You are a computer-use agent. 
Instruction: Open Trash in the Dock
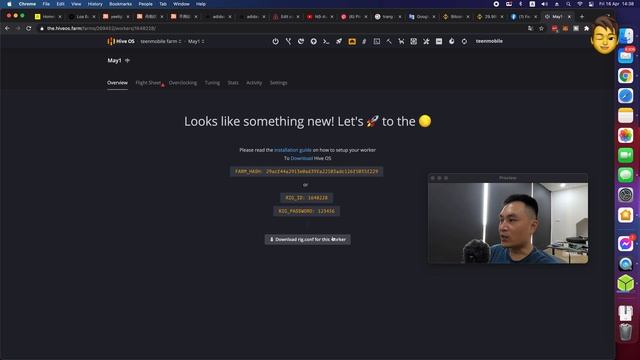pos(625,332)
